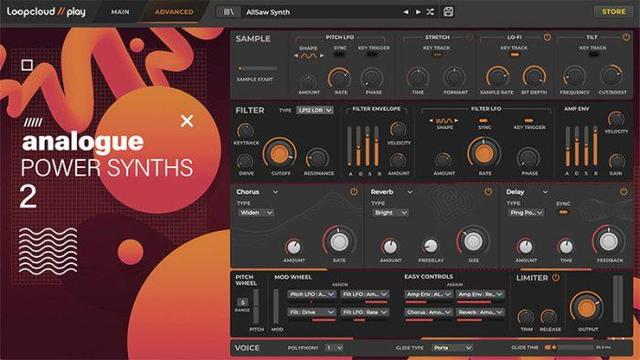Open the Delay Type Ping Pong dropdown

(526, 213)
